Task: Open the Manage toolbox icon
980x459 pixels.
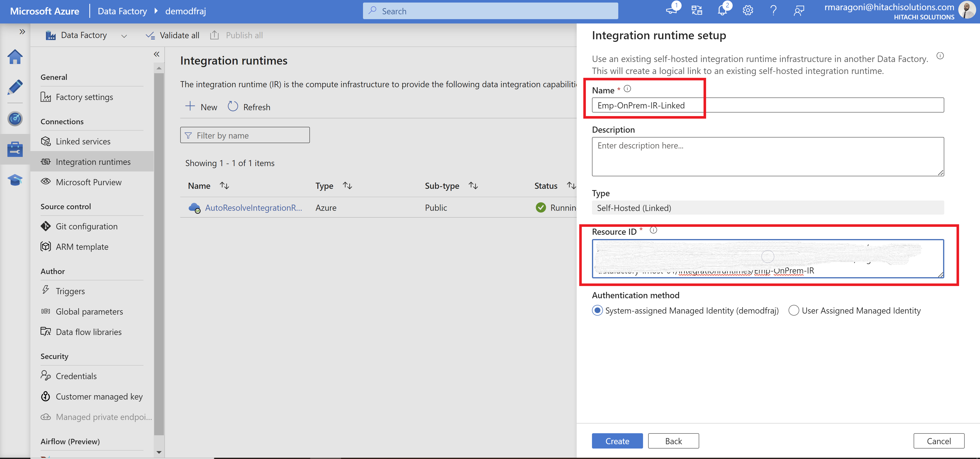Action: [15, 149]
